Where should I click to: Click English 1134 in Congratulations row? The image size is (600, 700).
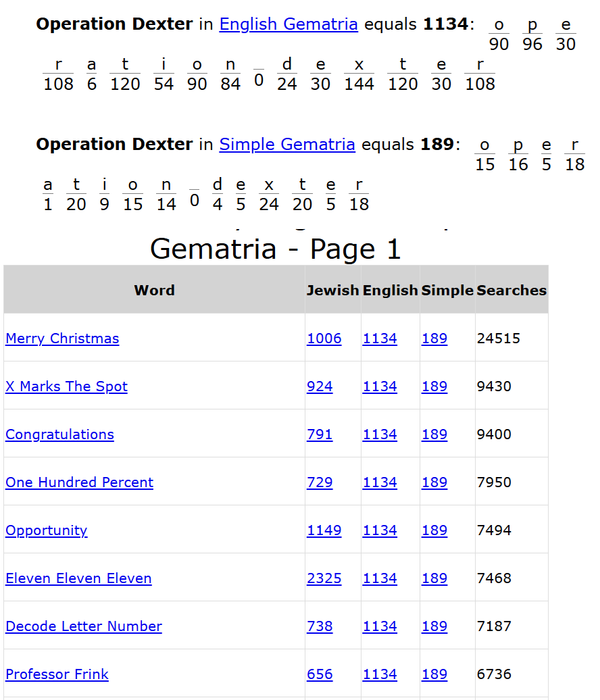(x=380, y=435)
